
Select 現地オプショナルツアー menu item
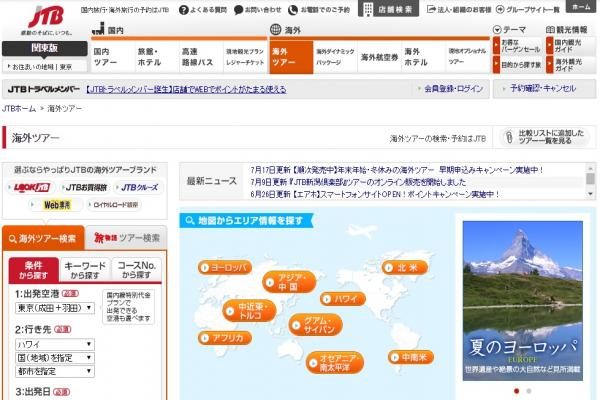coord(468,57)
